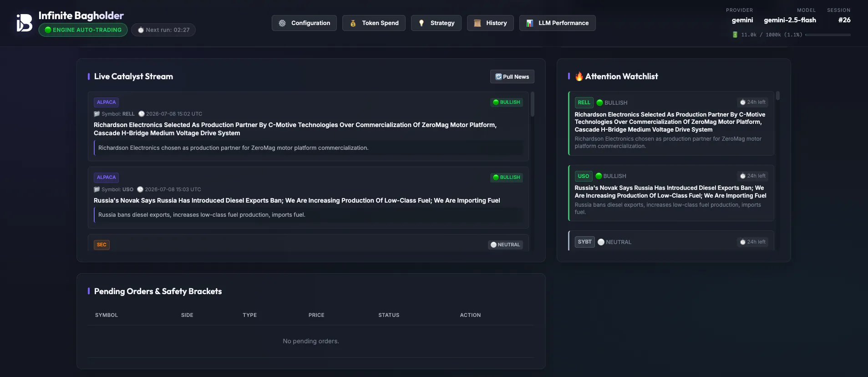Image resolution: width=868 pixels, height=377 pixels.
Task: Open the Token Spend tab
Action: point(374,23)
